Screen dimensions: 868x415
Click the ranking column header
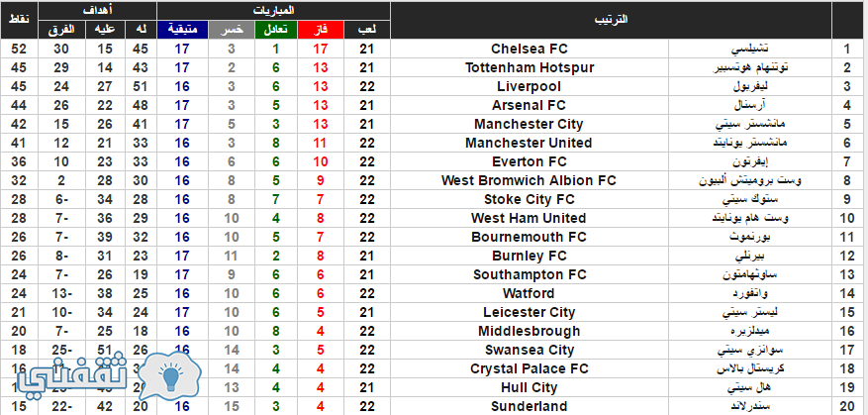click(x=611, y=20)
